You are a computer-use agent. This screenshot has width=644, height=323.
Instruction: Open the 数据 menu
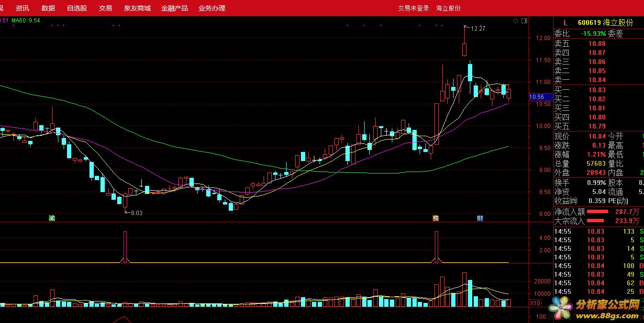tap(48, 8)
